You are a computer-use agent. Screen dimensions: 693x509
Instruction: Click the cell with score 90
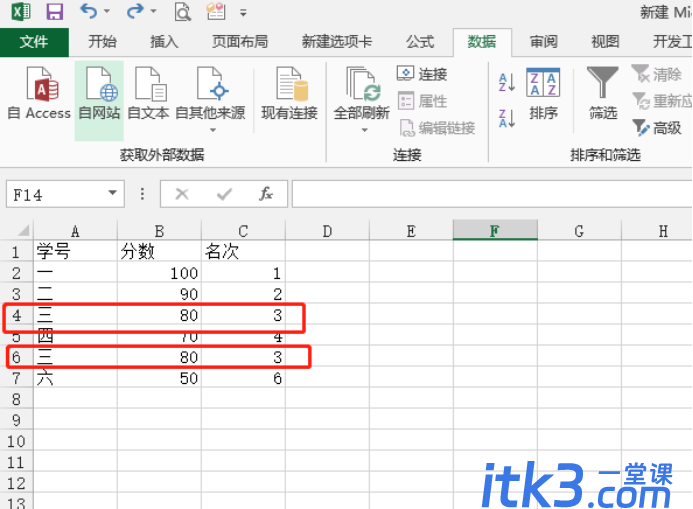(x=159, y=294)
